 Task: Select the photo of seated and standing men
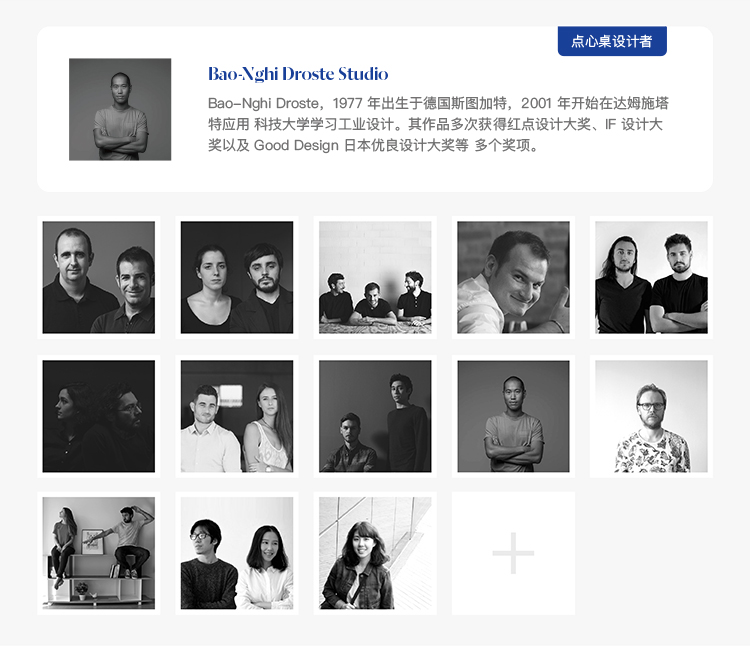pos(375,416)
